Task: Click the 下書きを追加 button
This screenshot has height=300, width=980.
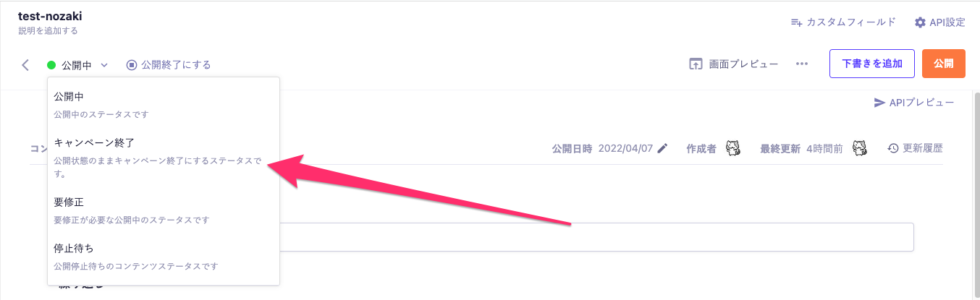Action: (x=872, y=64)
